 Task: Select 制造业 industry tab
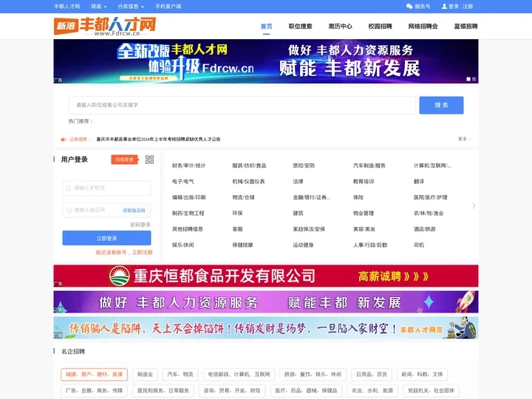[x=146, y=375]
